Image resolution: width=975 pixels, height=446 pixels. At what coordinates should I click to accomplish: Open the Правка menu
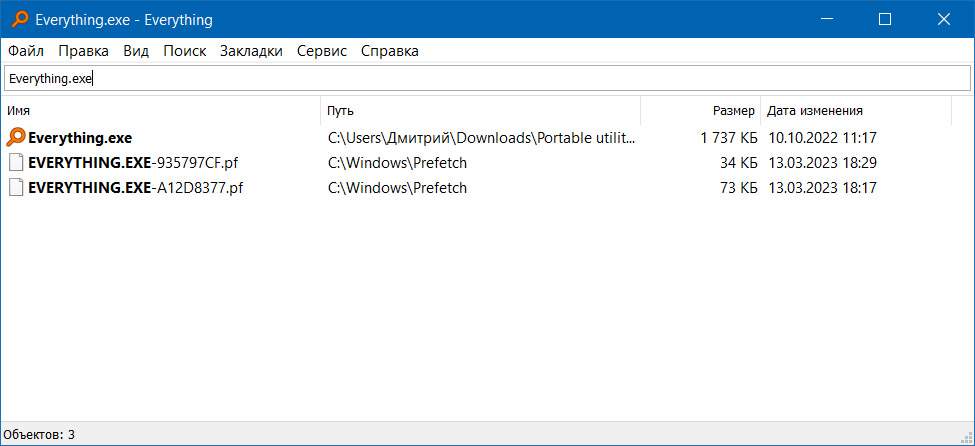pos(83,51)
